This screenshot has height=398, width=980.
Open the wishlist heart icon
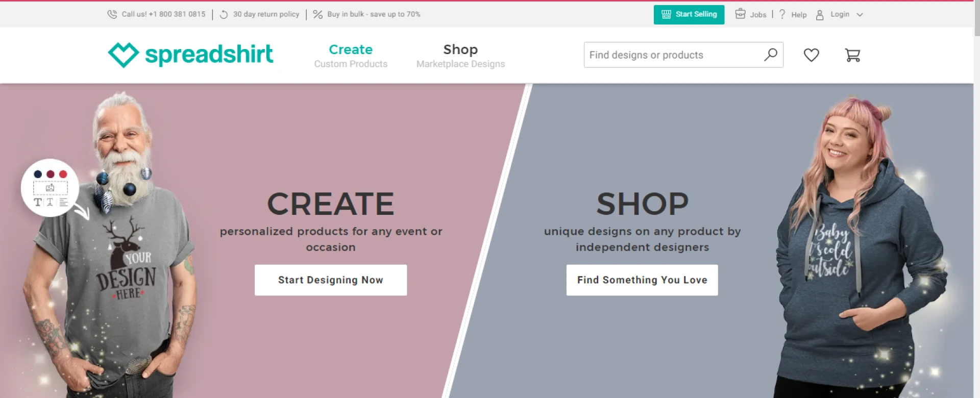[x=812, y=55]
